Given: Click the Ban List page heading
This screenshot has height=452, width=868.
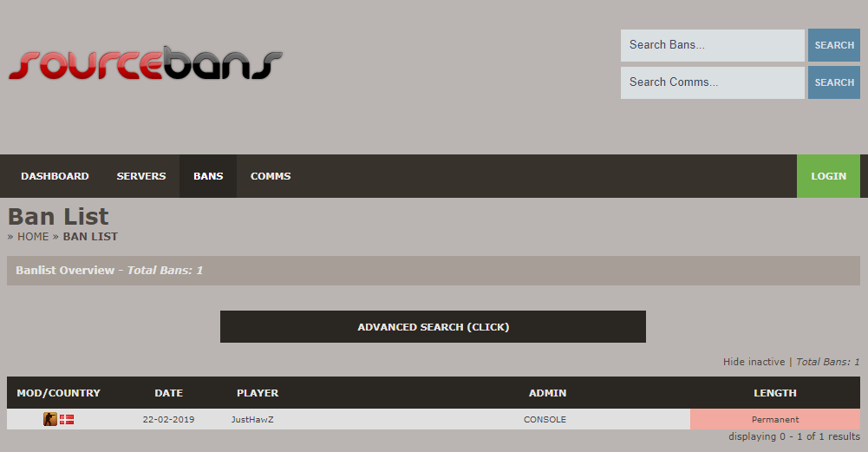Looking at the screenshot, I should (58, 217).
